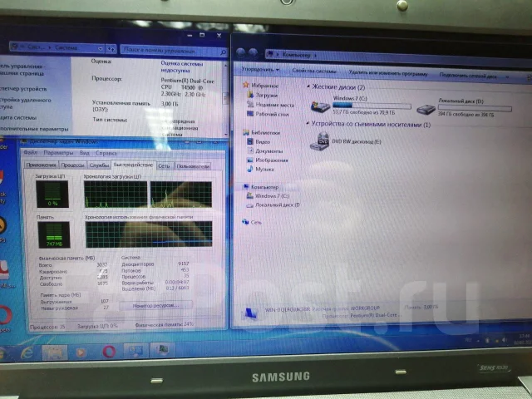
Task: Open Windows Media Player taskbar icon
Action: pos(81,352)
